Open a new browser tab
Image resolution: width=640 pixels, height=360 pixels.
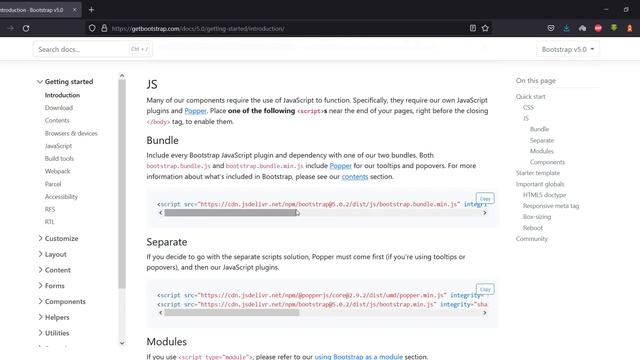(x=91, y=9)
